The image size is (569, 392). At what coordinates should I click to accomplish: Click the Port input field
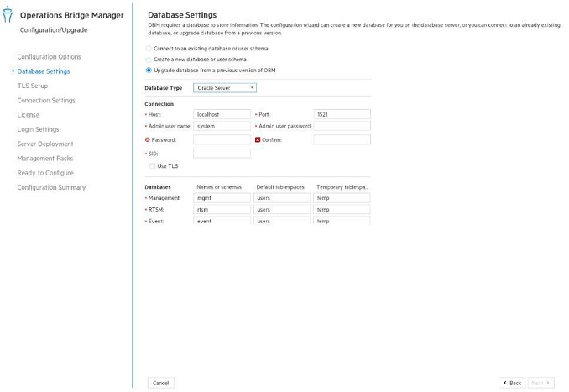[x=342, y=114]
